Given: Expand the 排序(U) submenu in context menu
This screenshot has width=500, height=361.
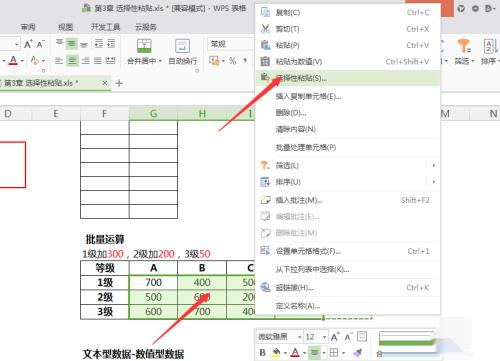Looking at the screenshot, I should click(x=433, y=182).
